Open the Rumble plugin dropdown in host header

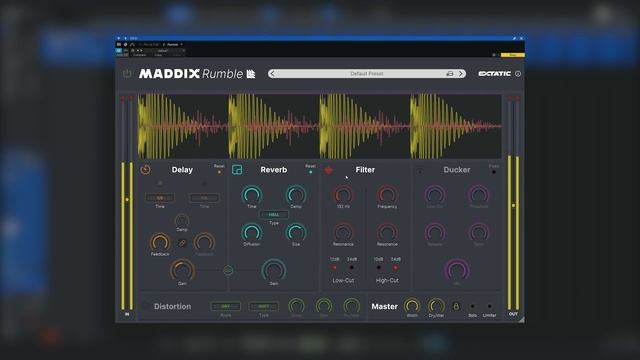173,44
